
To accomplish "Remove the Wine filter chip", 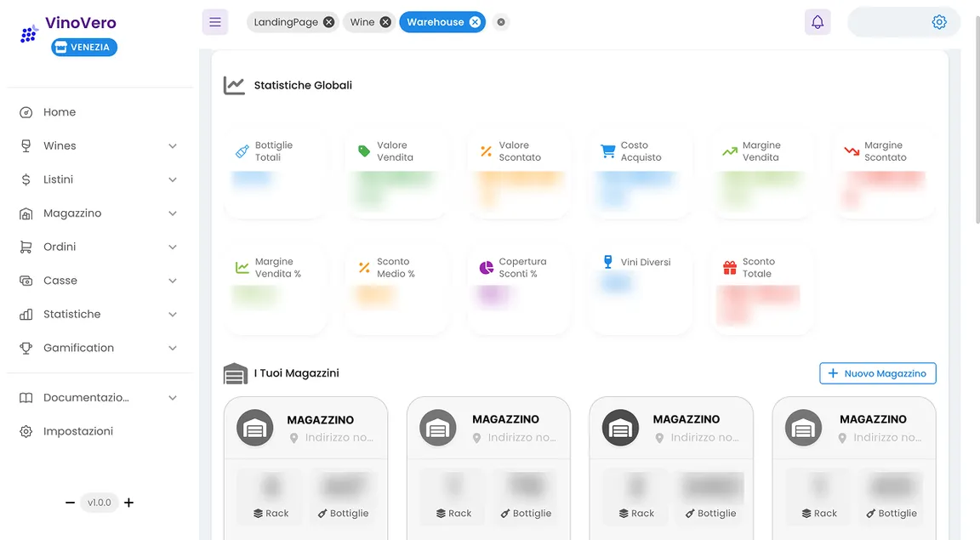I will pyautogui.click(x=384, y=22).
